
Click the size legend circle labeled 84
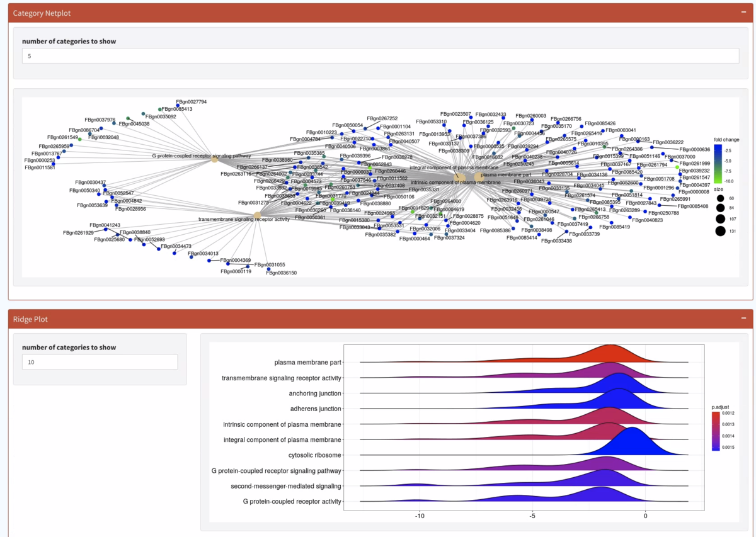pyautogui.click(x=720, y=208)
